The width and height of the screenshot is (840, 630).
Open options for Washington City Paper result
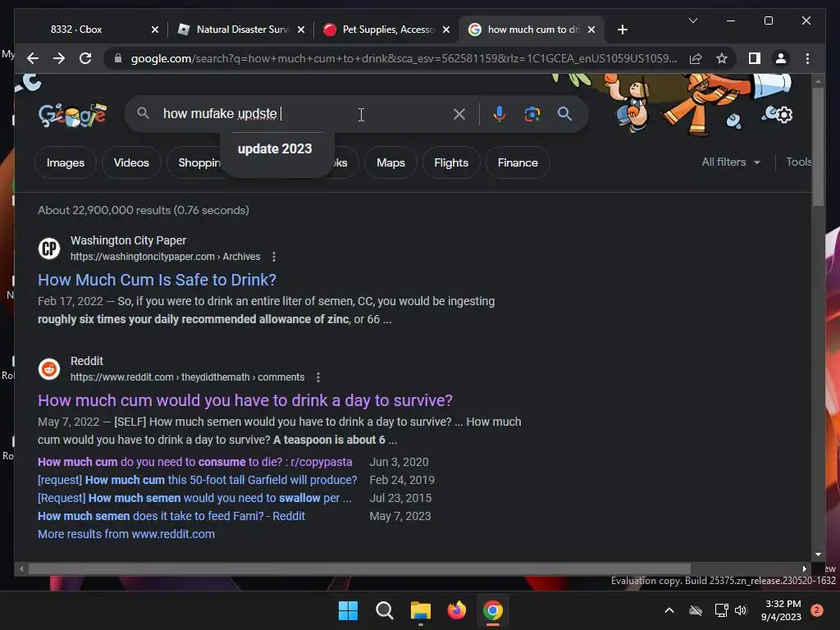pos(274,257)
